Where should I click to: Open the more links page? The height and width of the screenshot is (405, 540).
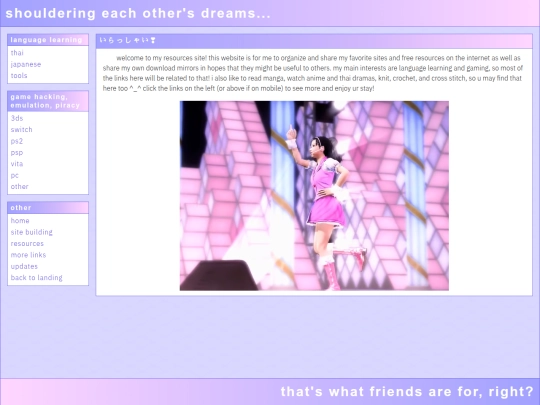pyautogui.click(x=28, y=255)
